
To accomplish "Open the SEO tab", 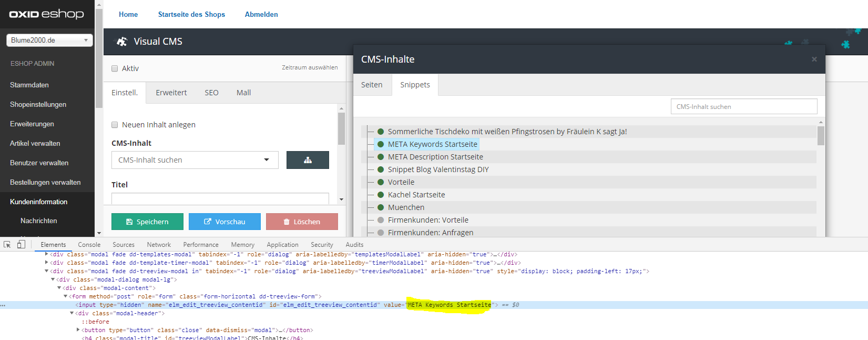I will pos(211,93).
